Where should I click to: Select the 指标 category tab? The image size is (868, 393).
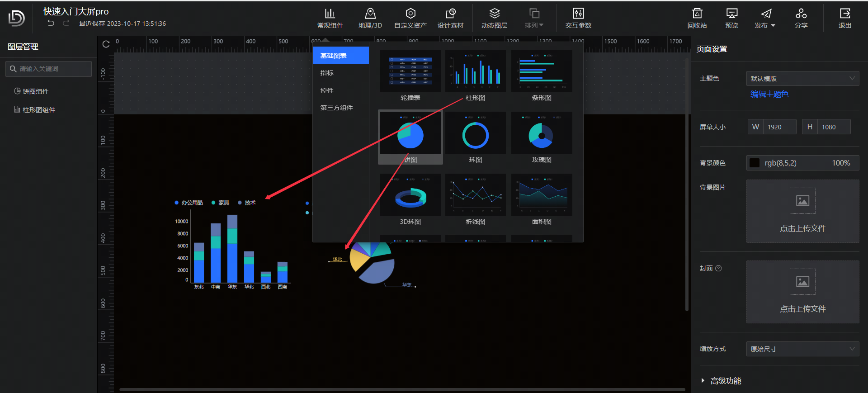(x=327, y=73)
